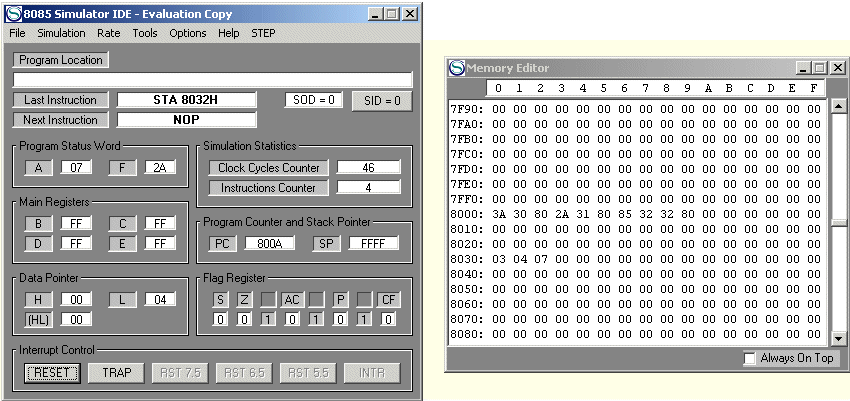This screenshot has width=850, height=401.
Task: Enable the Always On Top checkbox
Action: (750, 358)
